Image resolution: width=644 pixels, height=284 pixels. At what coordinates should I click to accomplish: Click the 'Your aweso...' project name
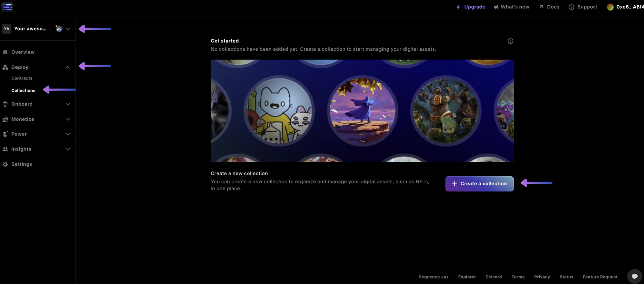point(30,29)
